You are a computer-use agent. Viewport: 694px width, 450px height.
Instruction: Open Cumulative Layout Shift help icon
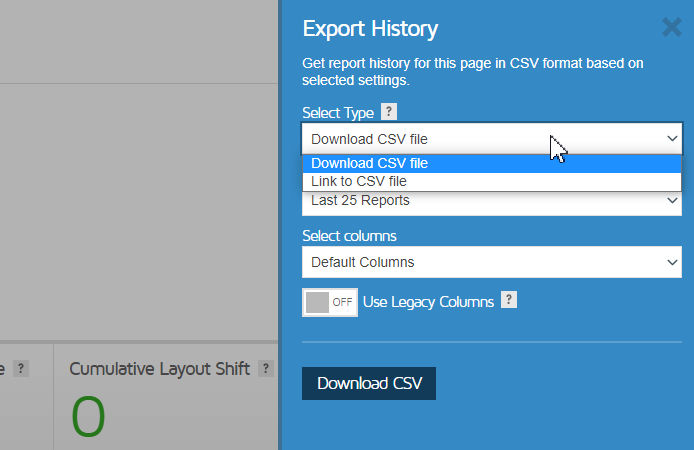pyautogui.click(x=266, y=368)
